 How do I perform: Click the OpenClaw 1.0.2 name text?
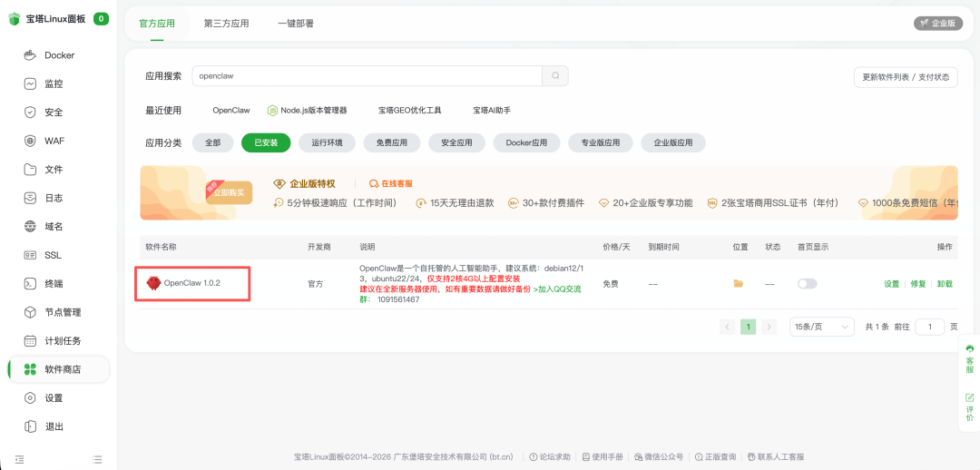(191, 283)
